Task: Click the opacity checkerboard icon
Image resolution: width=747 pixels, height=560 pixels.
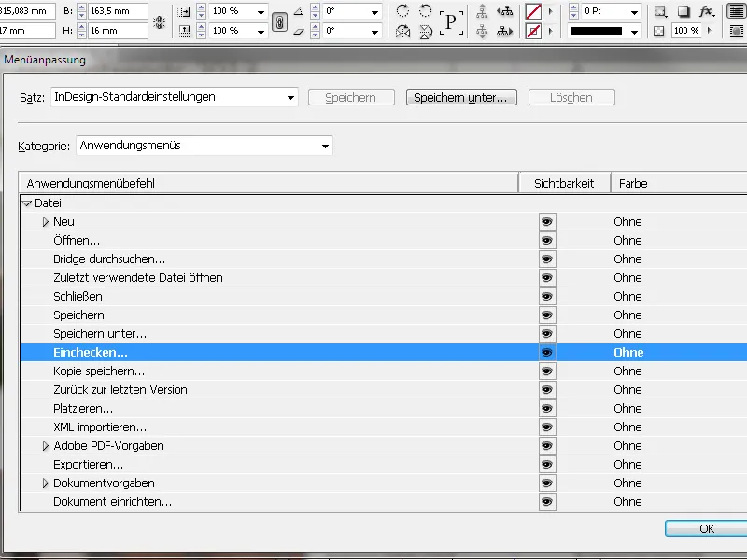Action: [659, 32]
